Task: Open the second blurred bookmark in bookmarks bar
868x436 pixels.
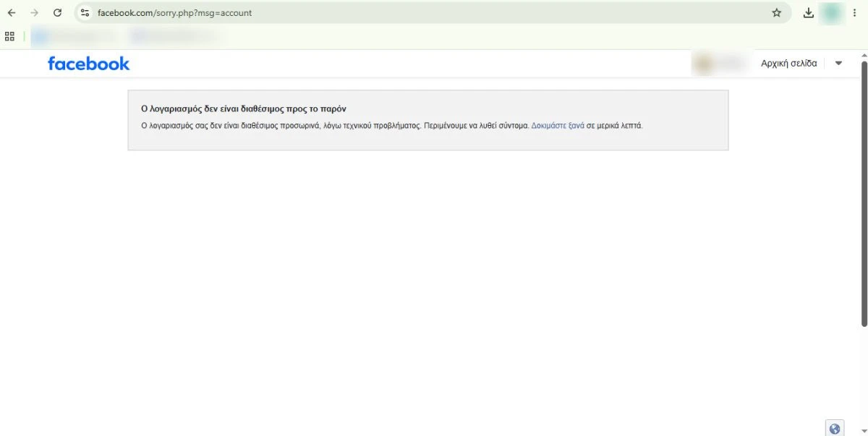Action: coord(174,35)
